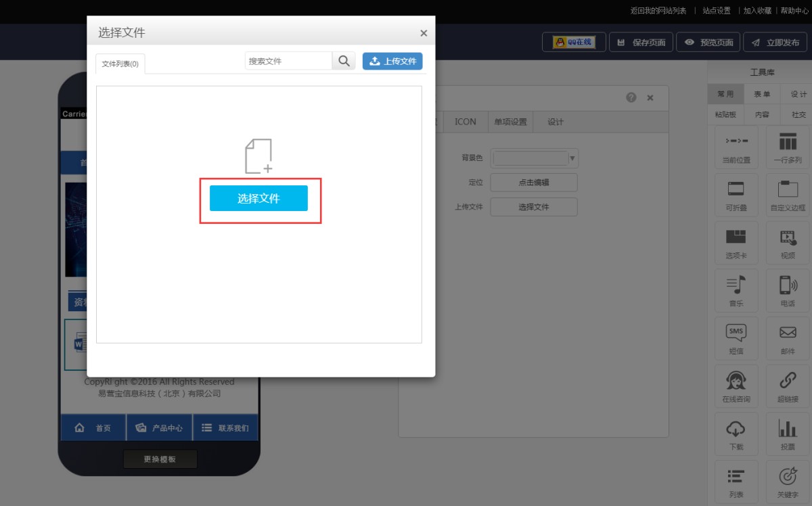The height and width of the screenshot is (506, 812).
Task: Click 更换模板 button below phone
Action: click(160, 459)
